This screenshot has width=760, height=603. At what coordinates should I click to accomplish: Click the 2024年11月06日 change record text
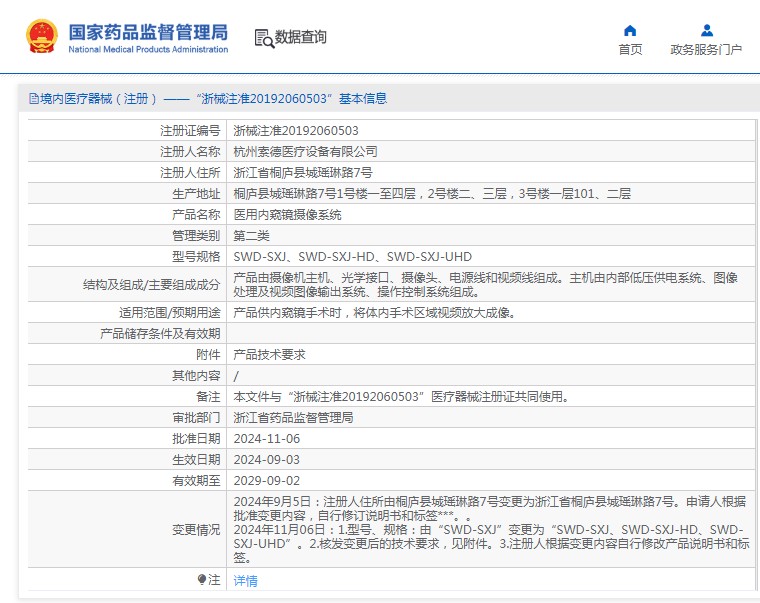(x=491, y=544)
